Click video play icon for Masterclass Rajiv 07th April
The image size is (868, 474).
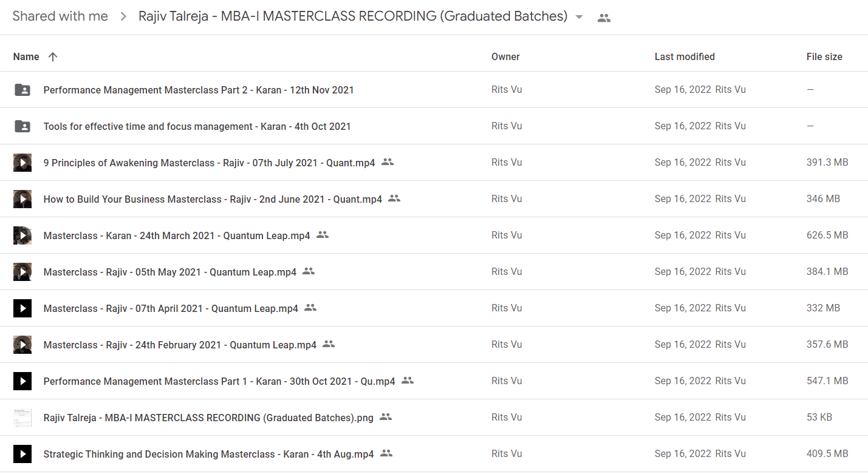pos(22,308)
